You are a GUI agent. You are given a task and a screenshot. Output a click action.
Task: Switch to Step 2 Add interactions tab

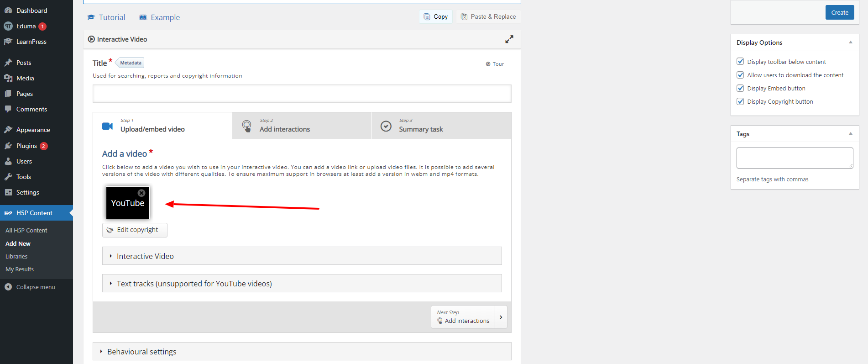point(302,126)
